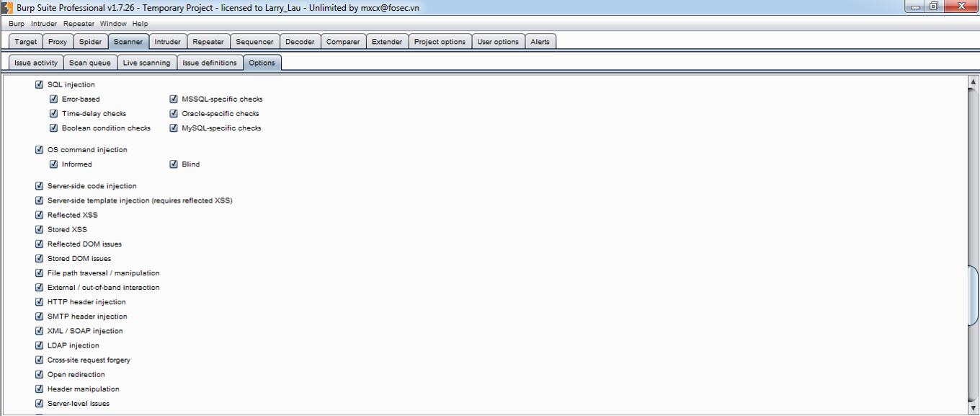Toggle Oracle-specific checks checkbox

click(174, 113)
